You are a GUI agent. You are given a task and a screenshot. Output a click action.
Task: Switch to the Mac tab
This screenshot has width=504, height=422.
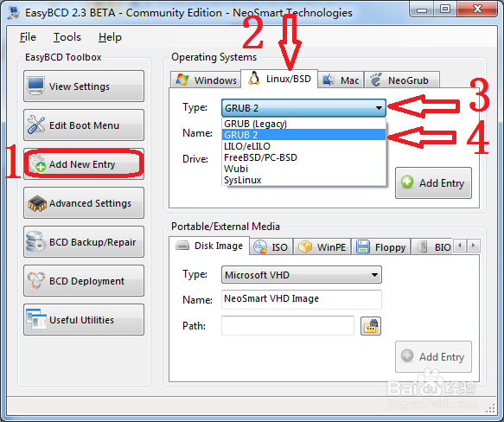(341, 80)
